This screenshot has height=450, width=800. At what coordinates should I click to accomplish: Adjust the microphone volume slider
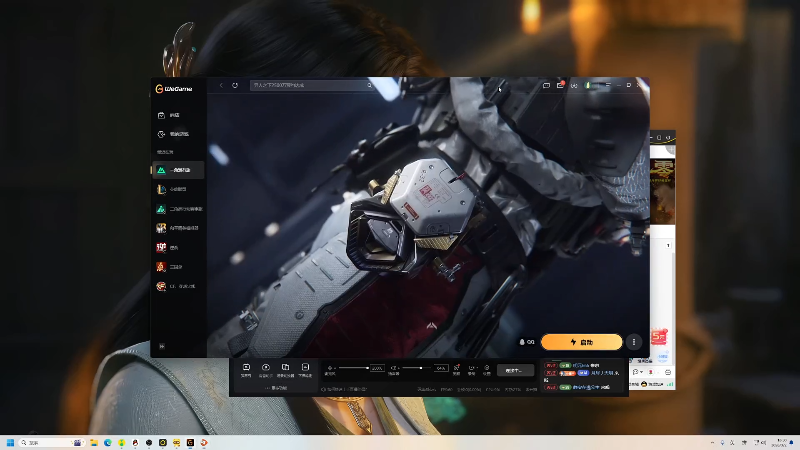353,367
